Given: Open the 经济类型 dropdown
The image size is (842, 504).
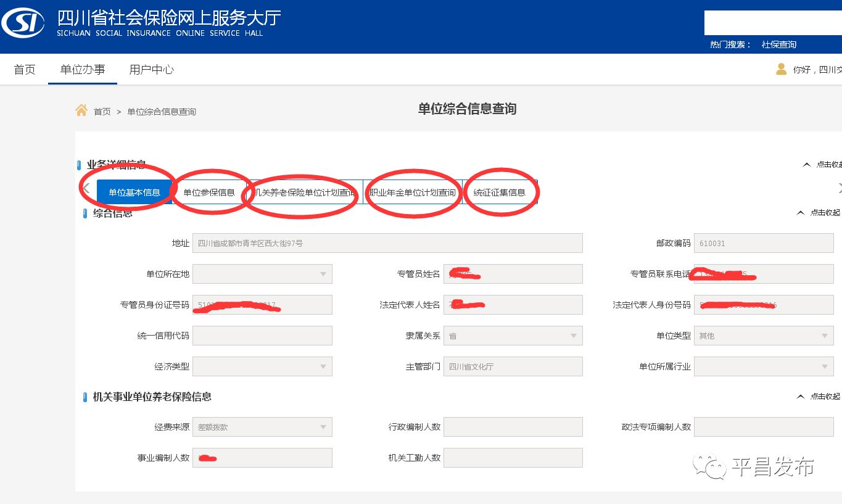Looking at the screenshot, I should tap(262, 366).
